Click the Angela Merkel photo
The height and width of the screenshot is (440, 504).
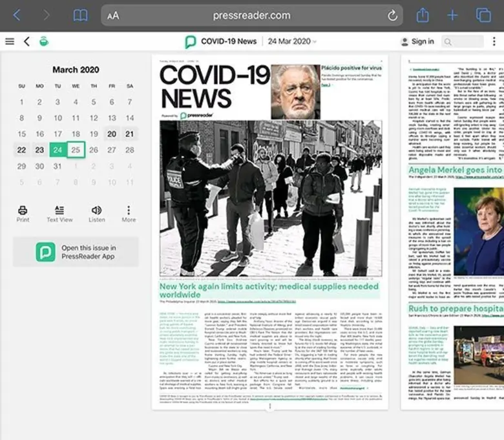point(479,231)
